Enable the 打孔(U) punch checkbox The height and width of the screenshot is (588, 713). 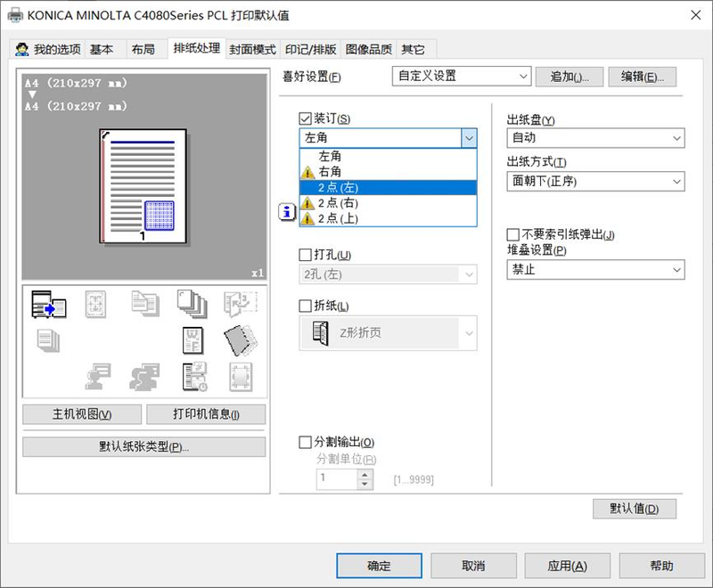point(305,254)
